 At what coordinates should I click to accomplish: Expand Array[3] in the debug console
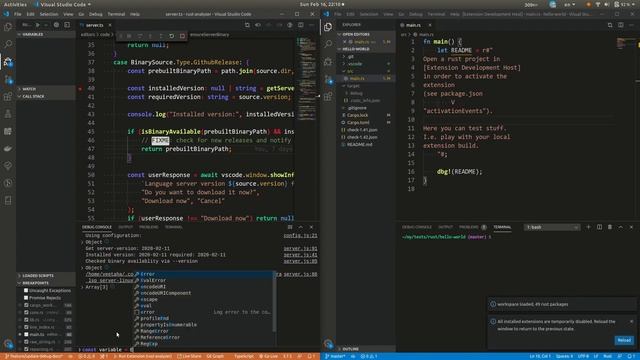(x=82, y=287)
